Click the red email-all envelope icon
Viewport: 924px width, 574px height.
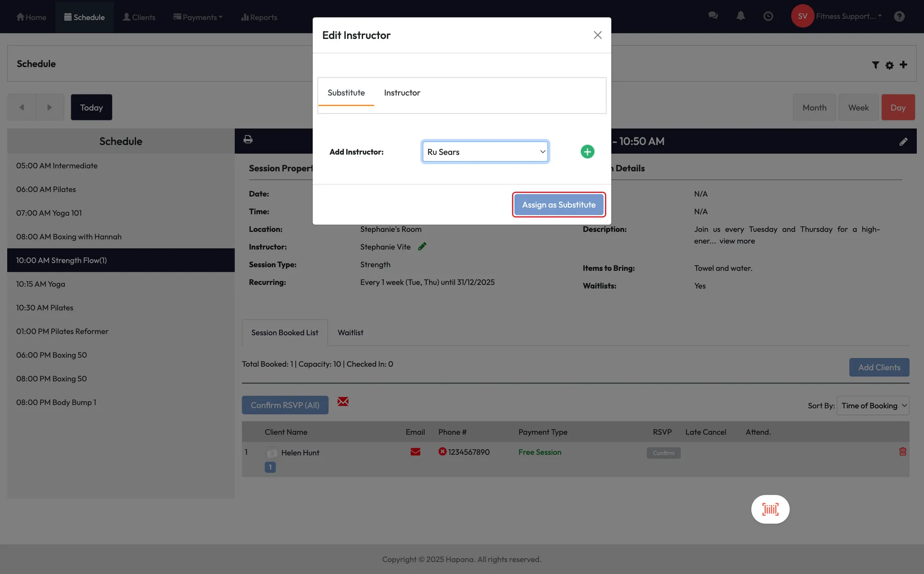pyautogui.click(x=342, y=402)
